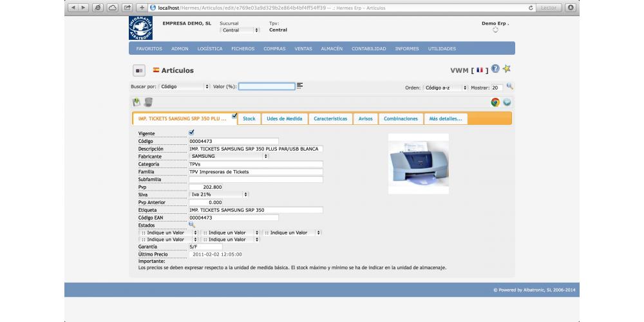Open the COMPRAS menu

tap(274, 48)
